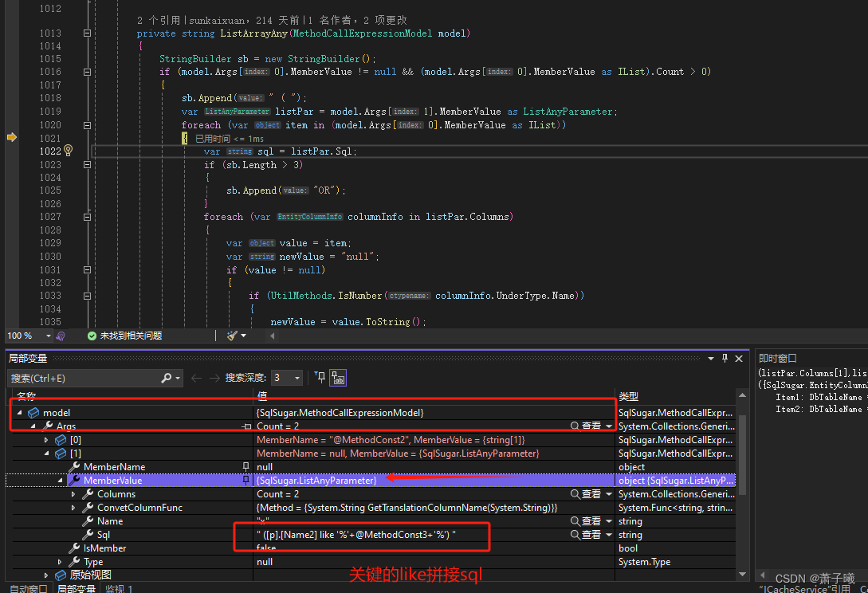Expand the Columns node
This screenshot has height=593, width=868.
point(73,494)
